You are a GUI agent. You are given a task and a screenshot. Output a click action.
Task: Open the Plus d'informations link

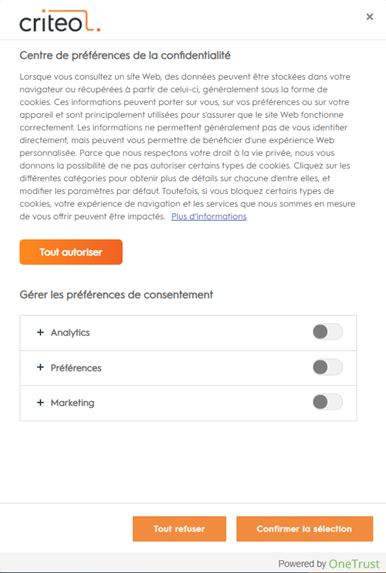point(209,216)
